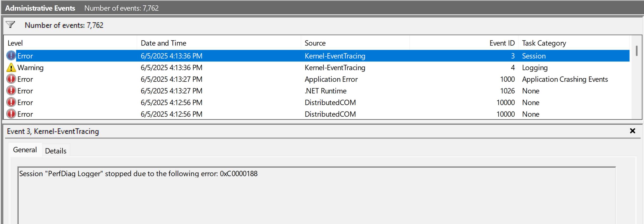
Task: Click the error icon on the selected Kernel-EventTracing row
Action: click(x=11, y=56)
